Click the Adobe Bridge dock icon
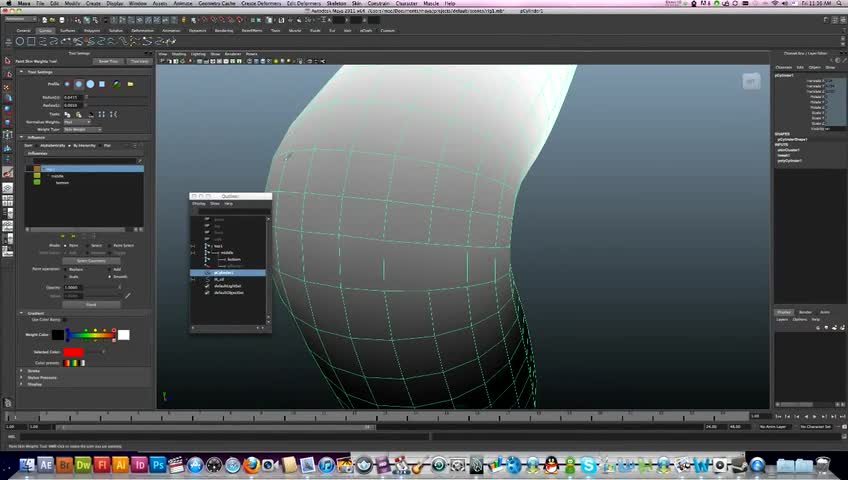Screen dimensions: 848x480 pyautogui.click(x=64, y=465)
